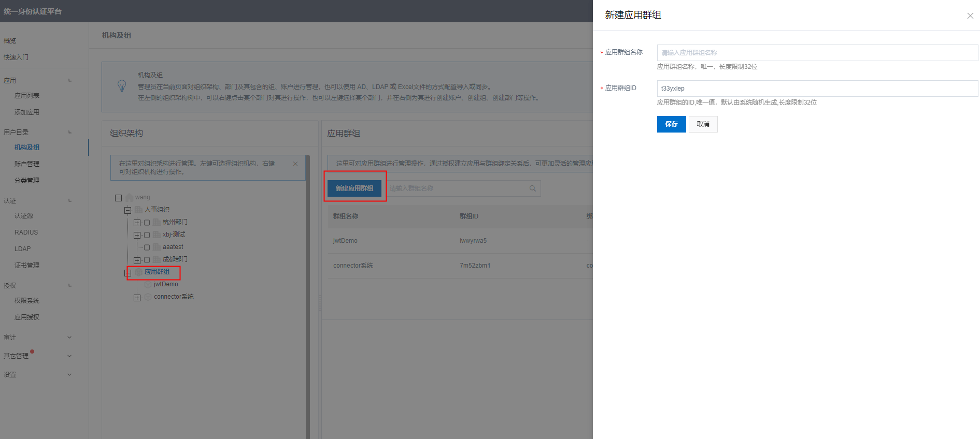Click the building icon beside xbj-测试
Image resolution: width=980 pixels, height=439 pixels.
coord(157,235)
